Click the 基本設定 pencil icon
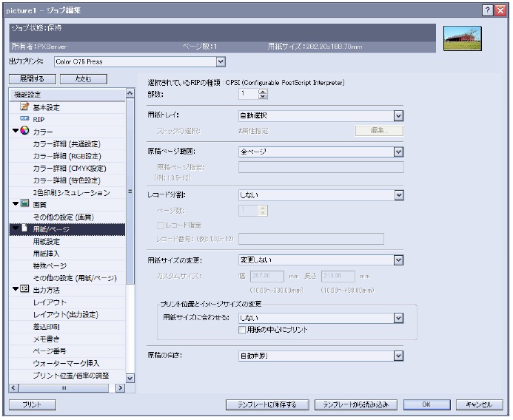This screenshot has width=513, height=420. [24, 106]
